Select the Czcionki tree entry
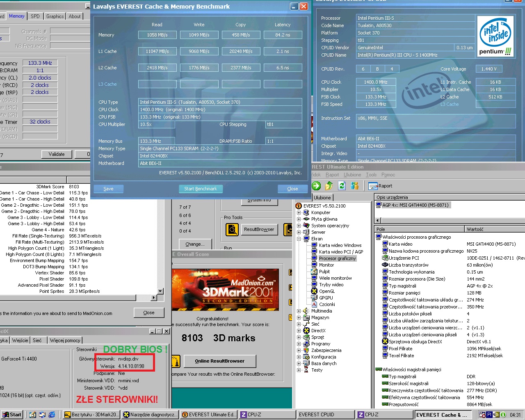The image size is (525, 420). point(327,304)
